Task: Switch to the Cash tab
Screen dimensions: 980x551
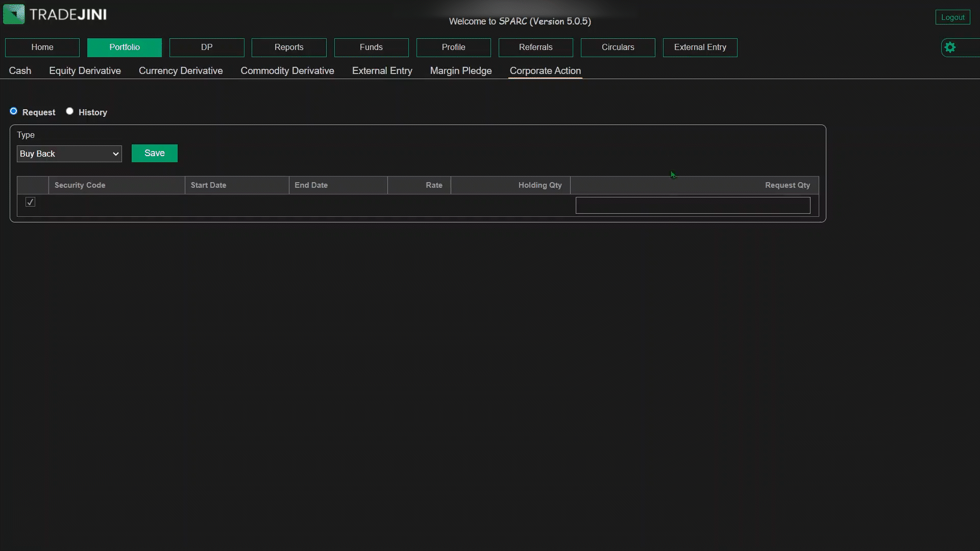Action: [20, 71]
